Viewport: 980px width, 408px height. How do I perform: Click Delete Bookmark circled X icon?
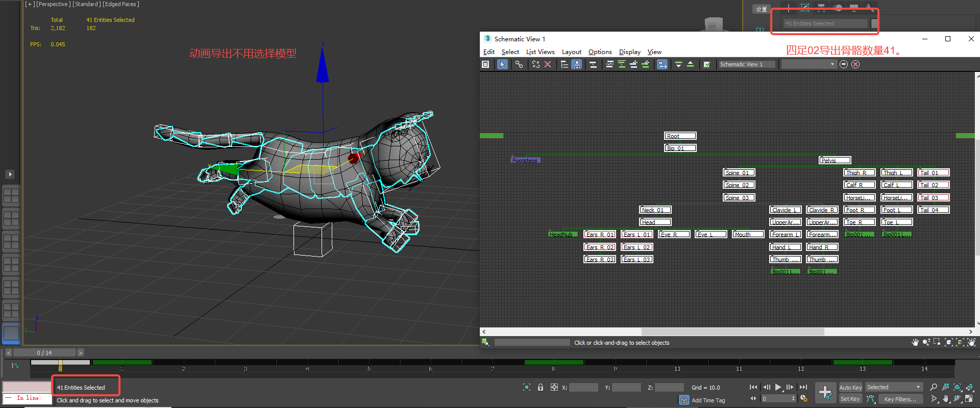(x=855, y=64)
